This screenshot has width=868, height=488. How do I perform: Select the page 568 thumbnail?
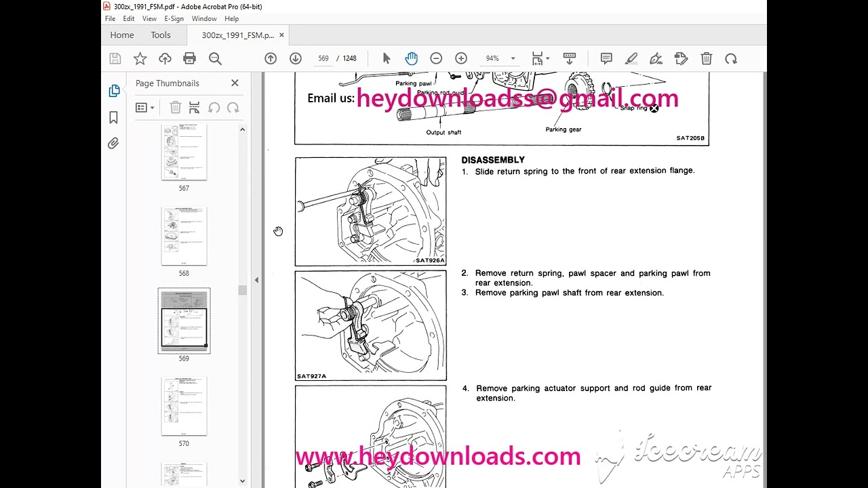184,237
